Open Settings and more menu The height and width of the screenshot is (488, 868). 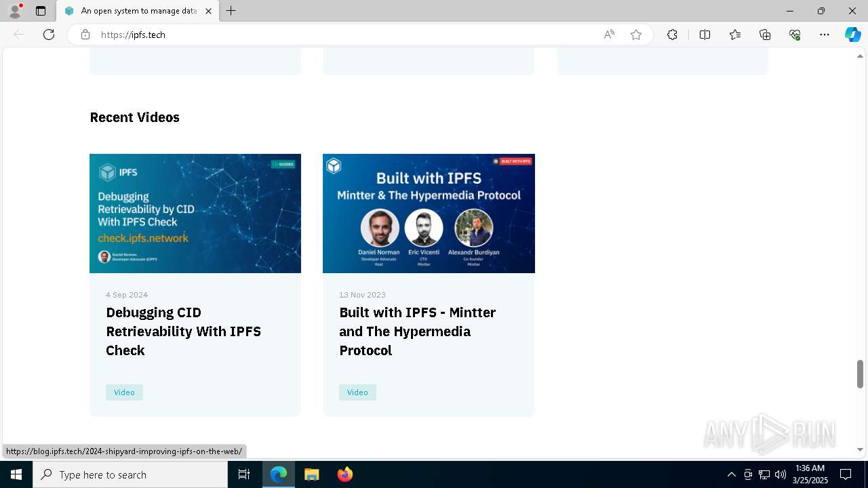click(x=825, y=35)
